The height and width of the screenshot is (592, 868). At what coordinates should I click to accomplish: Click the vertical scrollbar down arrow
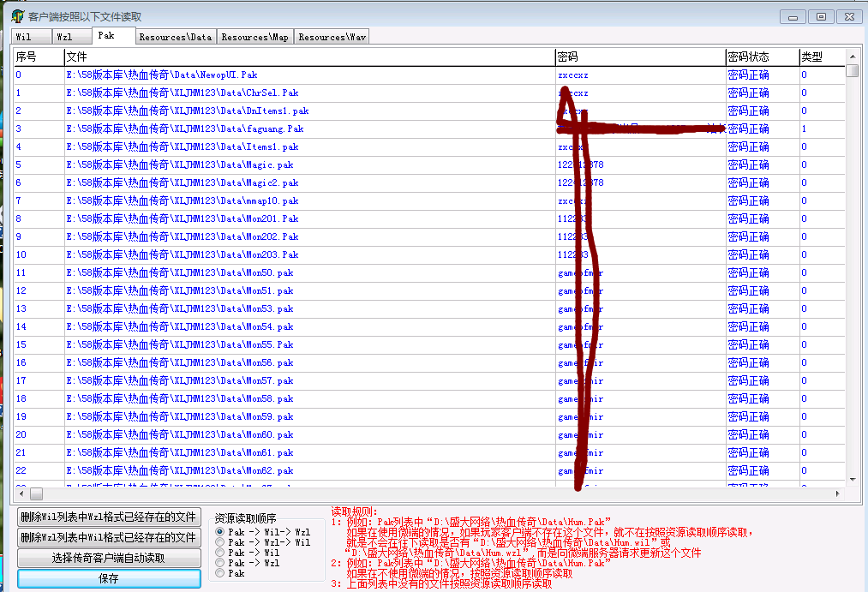click(853, 479)
